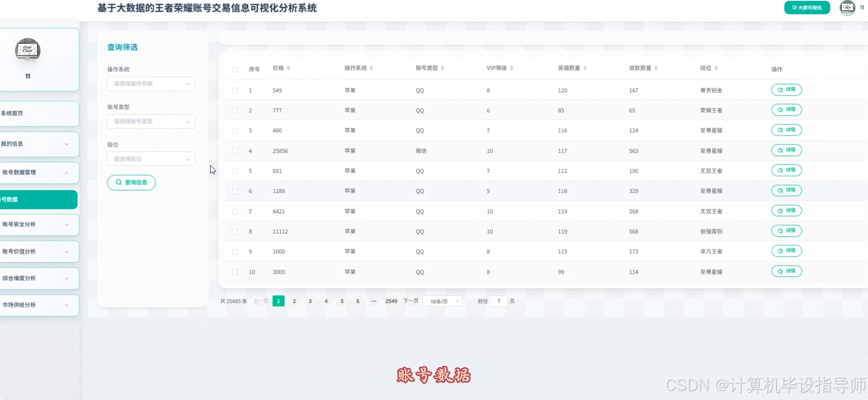The image size is (868, 400).
Task: Click the sidebar logo thumbnail above 11
Action: (27, 50)
